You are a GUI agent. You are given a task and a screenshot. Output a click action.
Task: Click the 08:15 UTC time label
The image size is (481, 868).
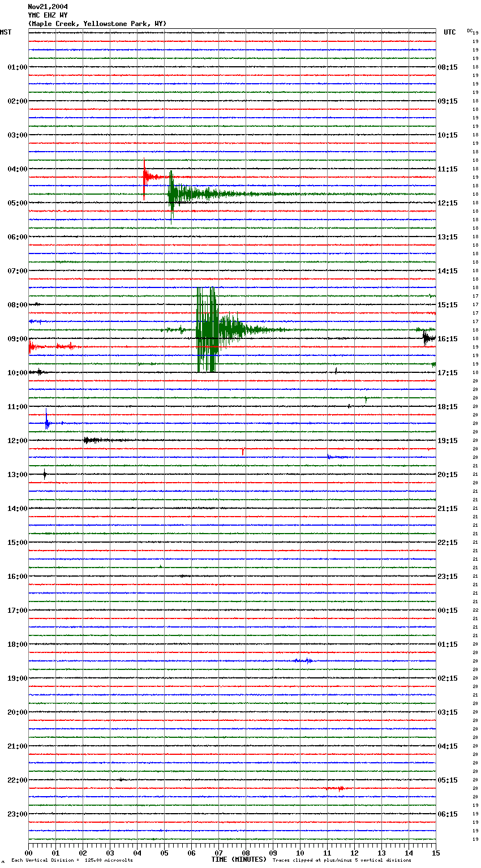(448, 67)
